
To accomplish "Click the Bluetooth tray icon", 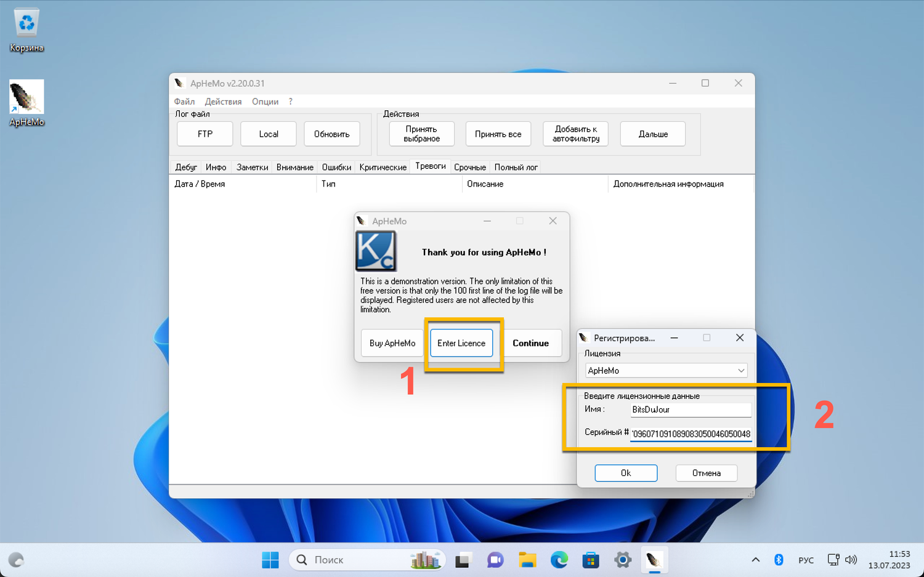I will 779,560.
